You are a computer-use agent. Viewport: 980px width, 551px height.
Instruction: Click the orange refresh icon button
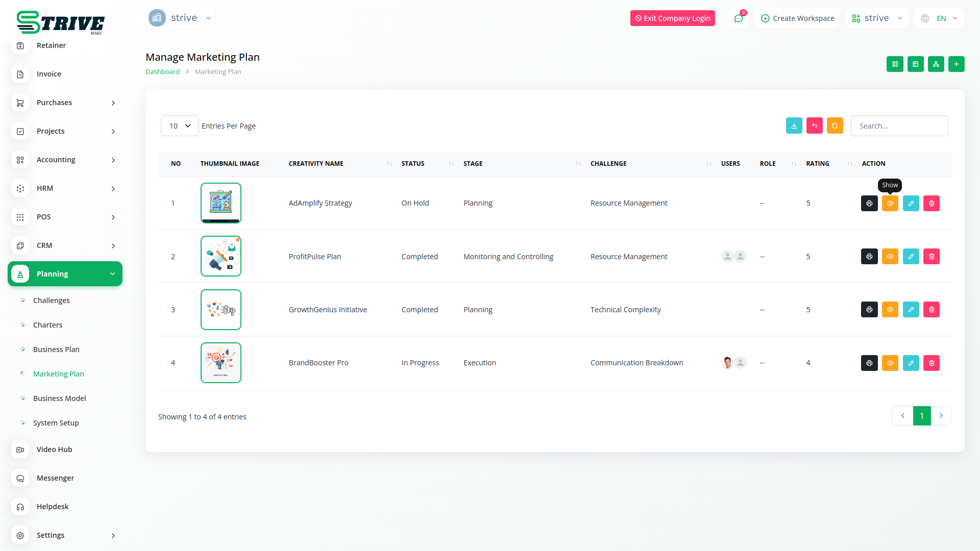coord(835,126)
